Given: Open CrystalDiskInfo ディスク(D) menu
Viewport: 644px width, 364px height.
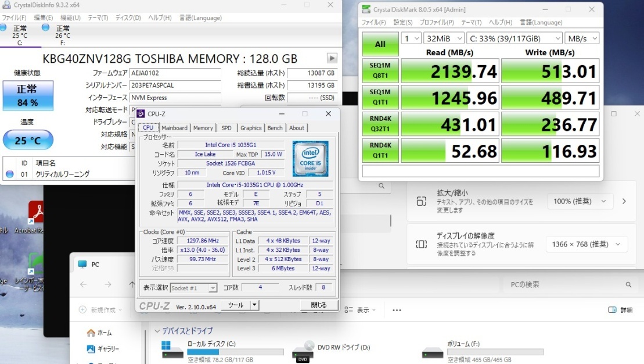Looking at the screenshot, I should pos(128,17).
